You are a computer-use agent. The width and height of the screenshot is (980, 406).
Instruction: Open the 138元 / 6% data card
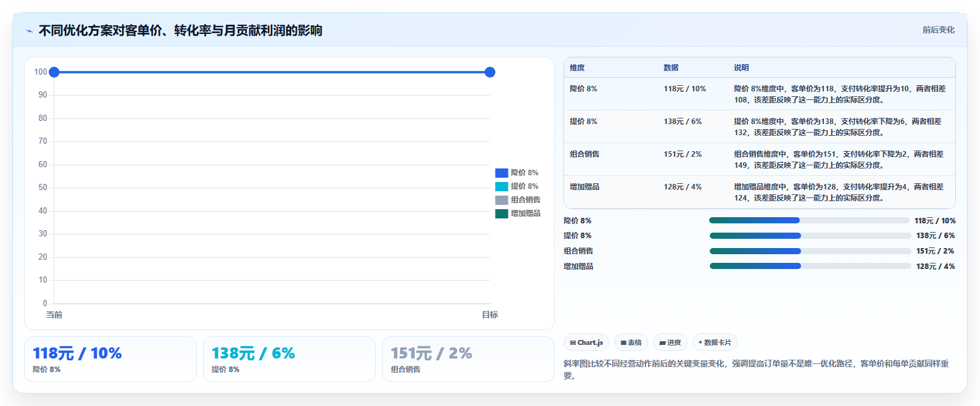(x=289, y=359)
